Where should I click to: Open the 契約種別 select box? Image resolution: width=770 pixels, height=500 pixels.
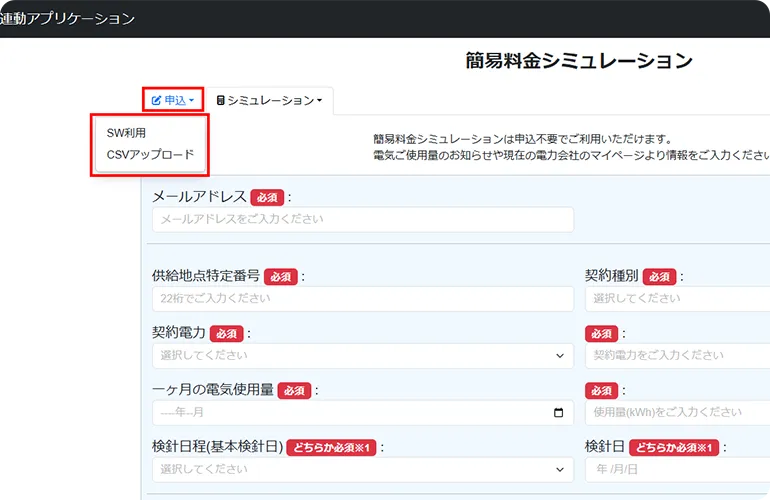[678, 299]
